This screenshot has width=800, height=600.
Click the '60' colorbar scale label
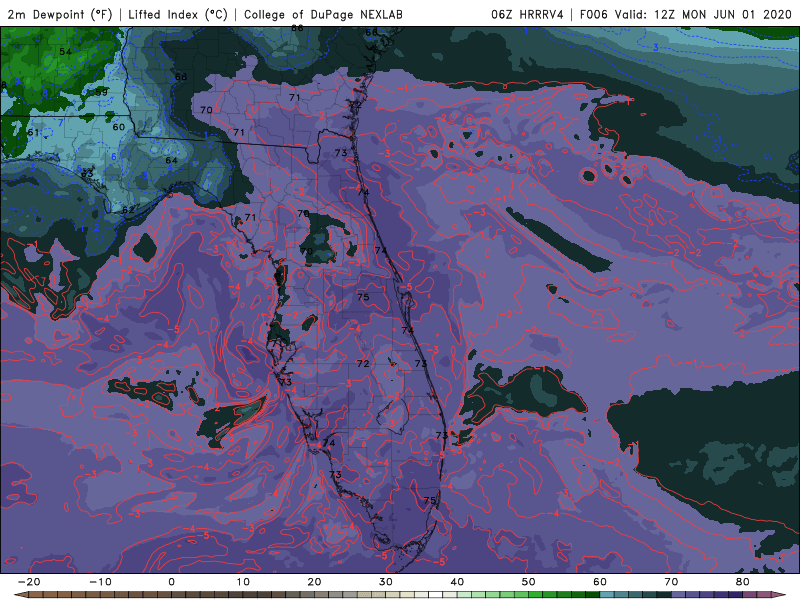click(600, 582)
